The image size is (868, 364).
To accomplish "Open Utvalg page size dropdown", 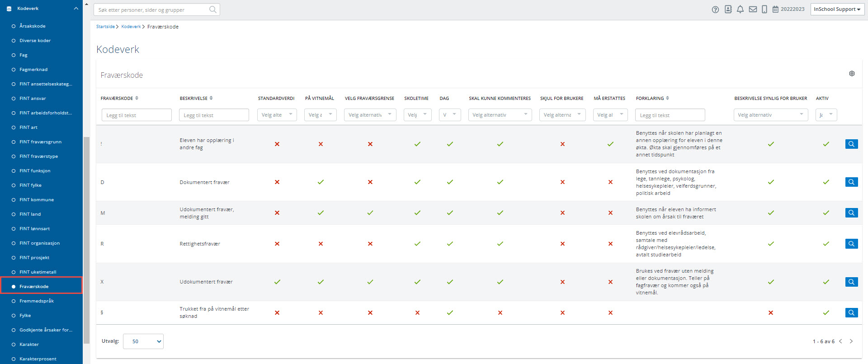I will [x=143, y=341].
